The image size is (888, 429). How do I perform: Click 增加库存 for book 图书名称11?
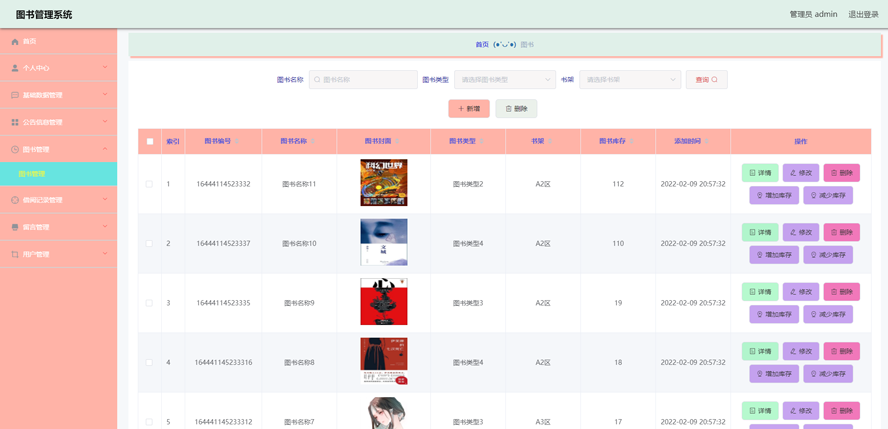click(774, 195)
